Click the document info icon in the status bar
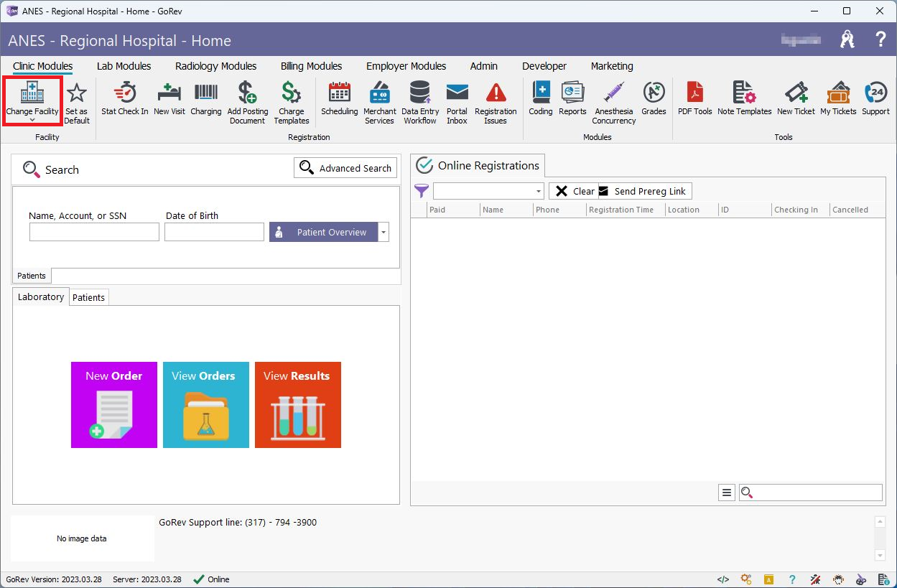 point(884,579)
